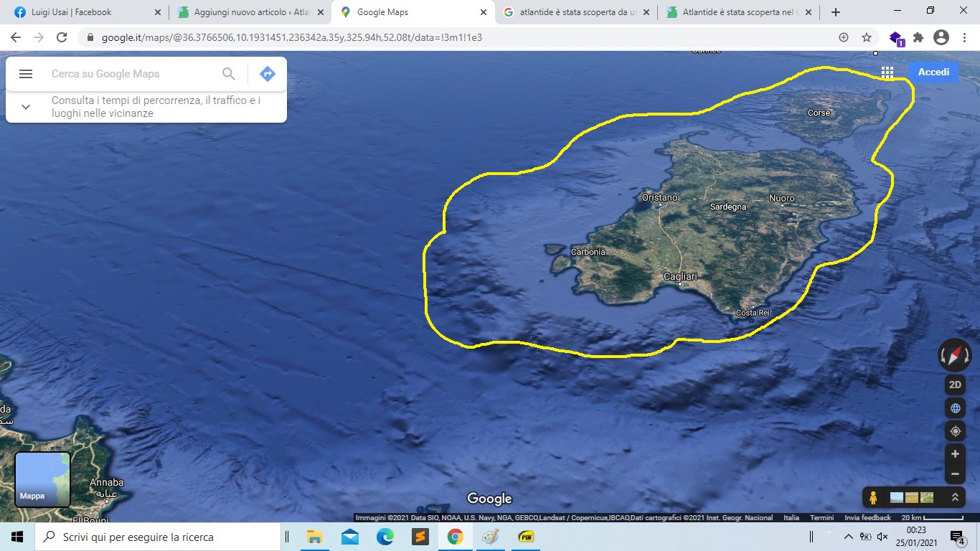Click the Sardegna map label
The height and width of the screenshot is (551, 980).
pyautogui.click(x=728, y=207)
